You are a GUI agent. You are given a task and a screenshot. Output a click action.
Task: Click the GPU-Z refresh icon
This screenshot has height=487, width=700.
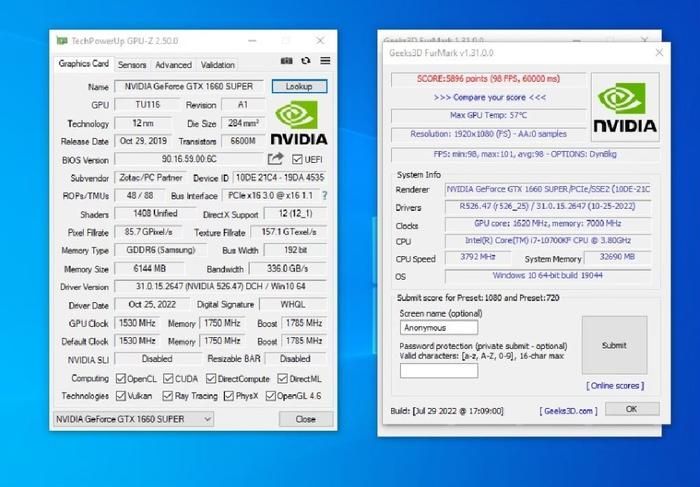306,62
